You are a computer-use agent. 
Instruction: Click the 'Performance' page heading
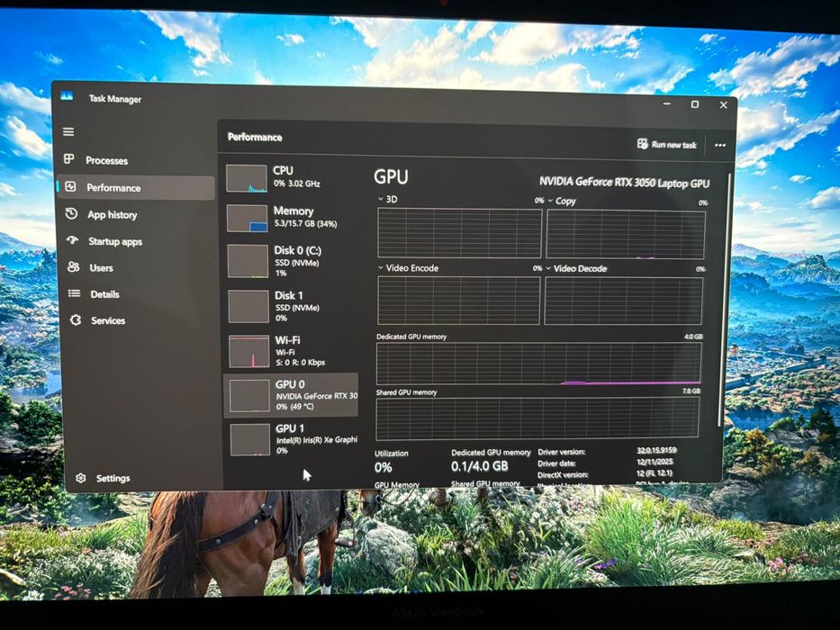[x=255, y=137]
